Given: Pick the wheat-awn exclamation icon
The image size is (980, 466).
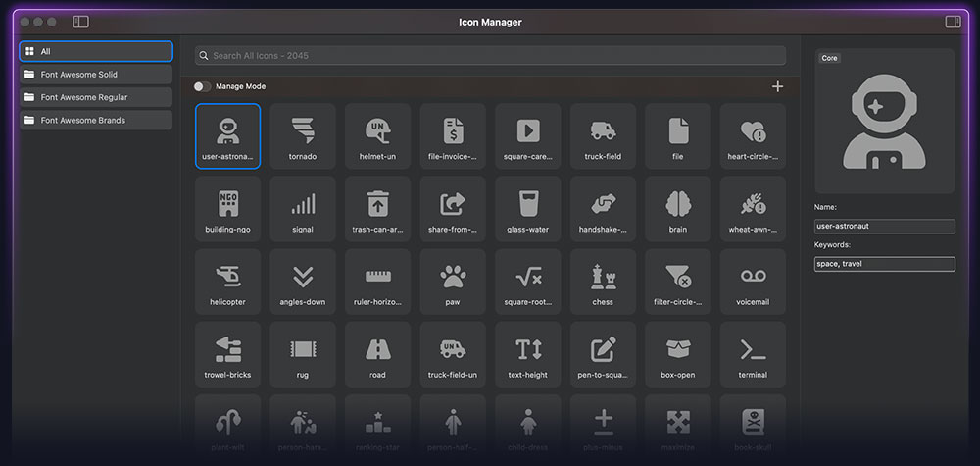Looking at the screenshot, I should (753, 209).
